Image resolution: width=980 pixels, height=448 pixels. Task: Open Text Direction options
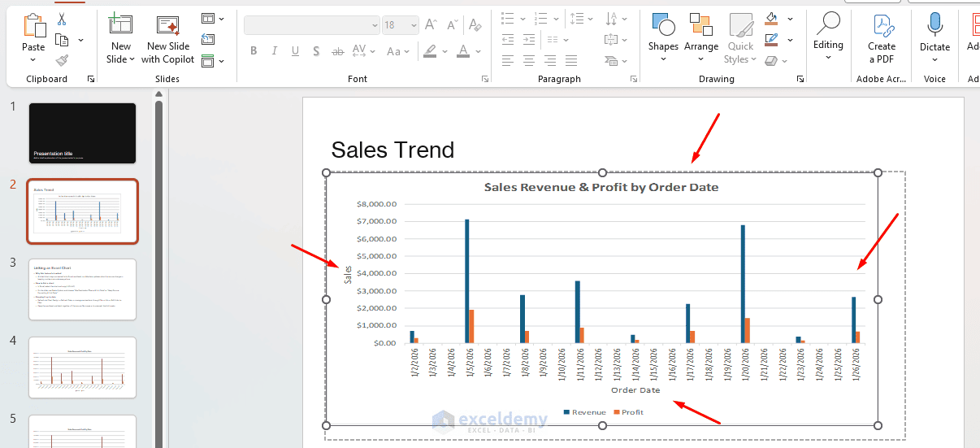point(612,18)
